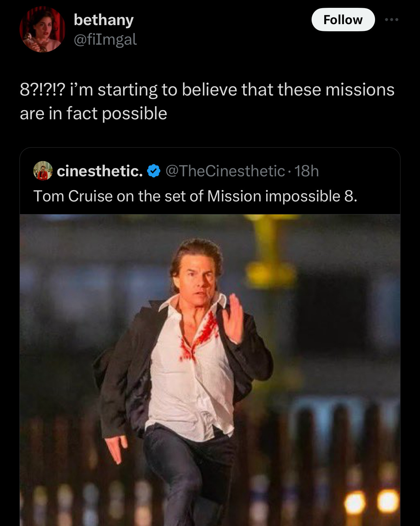
Task: Open bethany's profile picture
Action: pos(42,29)
